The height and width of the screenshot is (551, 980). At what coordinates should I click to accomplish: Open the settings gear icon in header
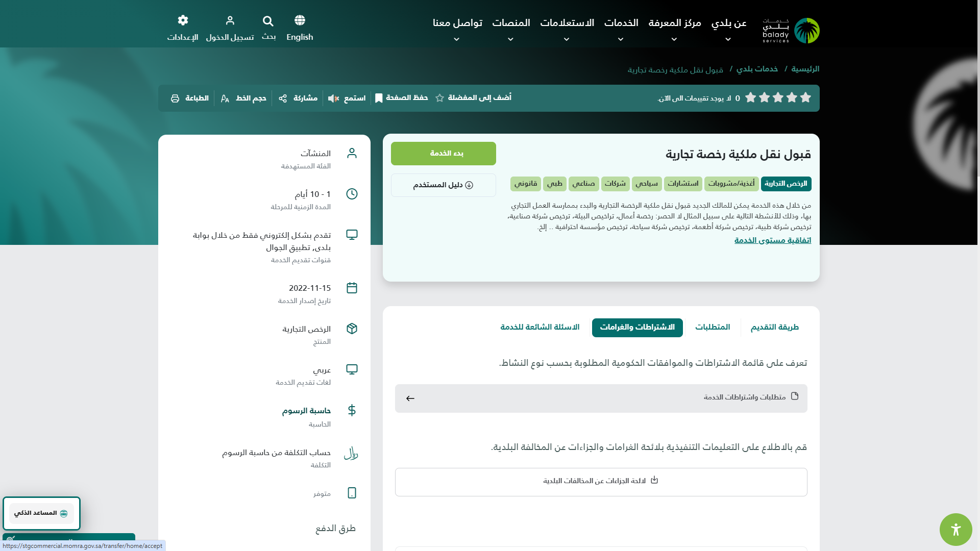183,20
